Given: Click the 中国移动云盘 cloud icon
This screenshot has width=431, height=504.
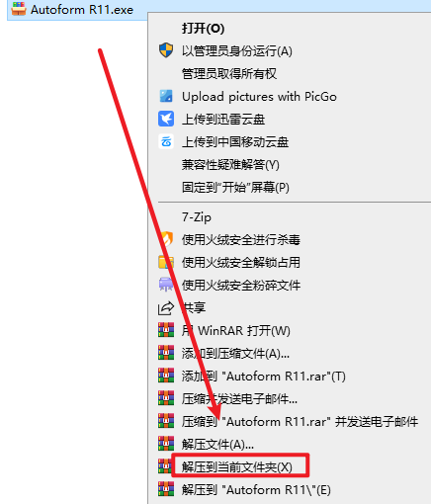Looking at the screenshot, I should click(166, 141).
